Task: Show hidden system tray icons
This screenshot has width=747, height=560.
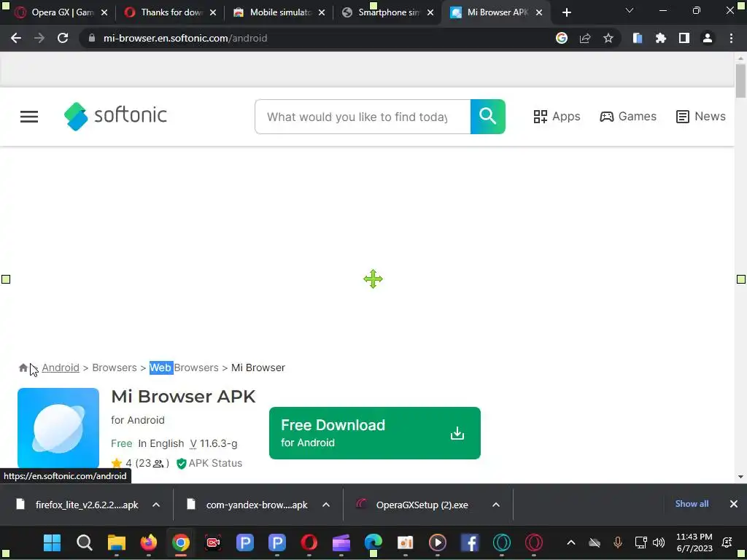Action: click(x=570, y=542)
